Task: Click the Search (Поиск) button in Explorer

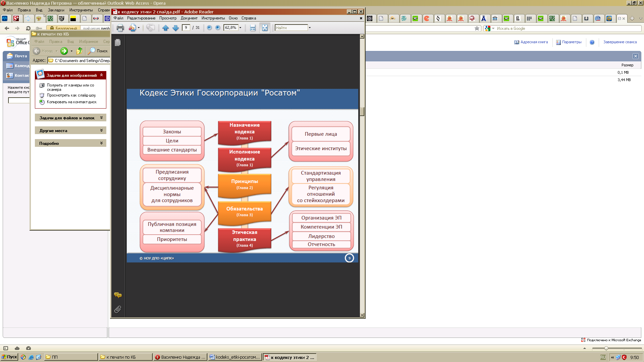Action: pos(98,51)
